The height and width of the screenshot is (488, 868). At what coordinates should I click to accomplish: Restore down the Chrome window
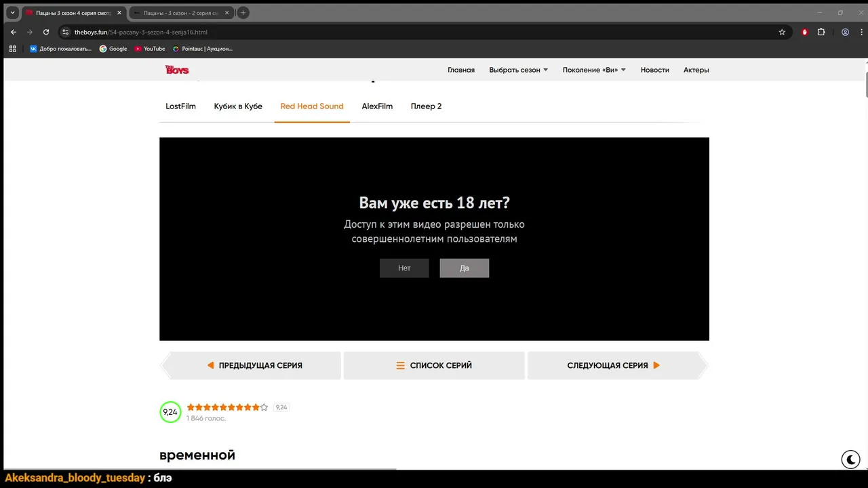pos(840,13)
